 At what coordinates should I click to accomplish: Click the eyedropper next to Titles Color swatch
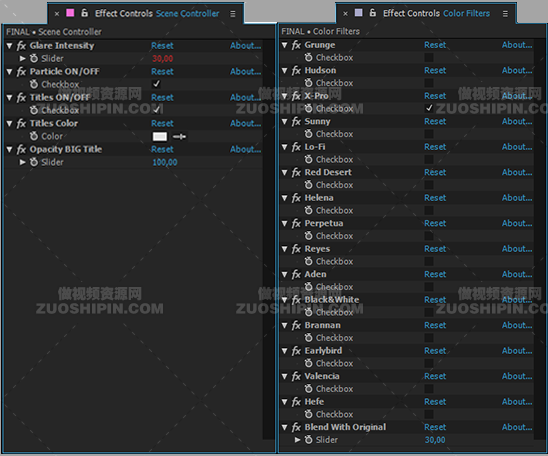coord(179,137)
